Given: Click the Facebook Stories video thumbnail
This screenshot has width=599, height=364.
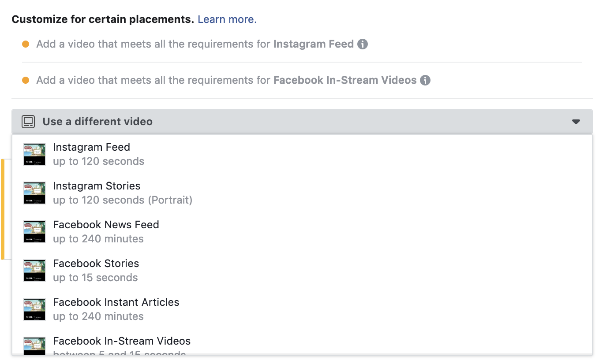Looking at the screenshot, I should pyautogui.click(x=34, y=271).
